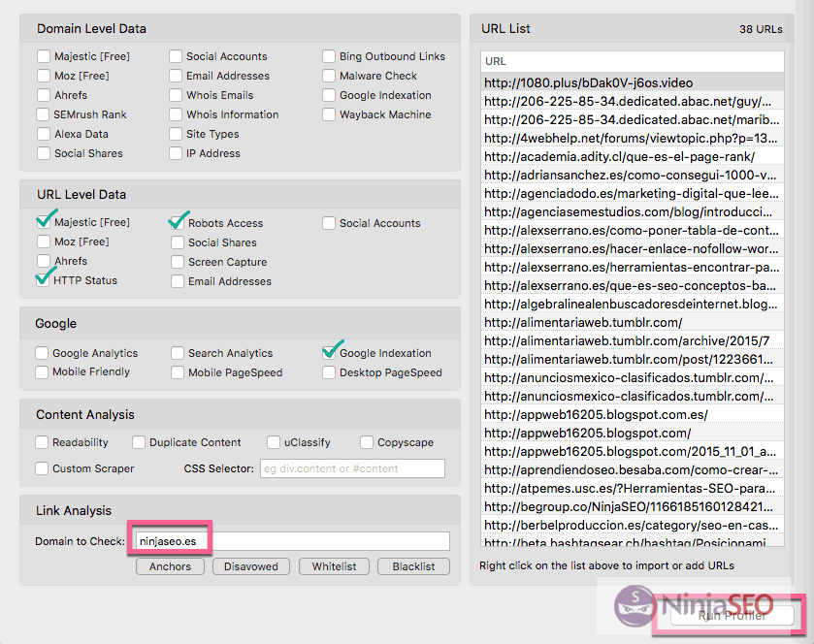Check Ahrefs under Domain Level Data

tap(43, 95)
